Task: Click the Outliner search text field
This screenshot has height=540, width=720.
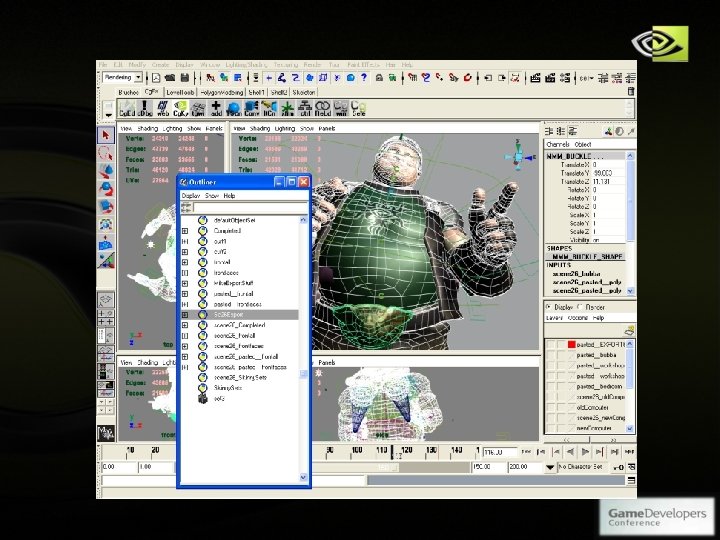Action: pos(250,208)
